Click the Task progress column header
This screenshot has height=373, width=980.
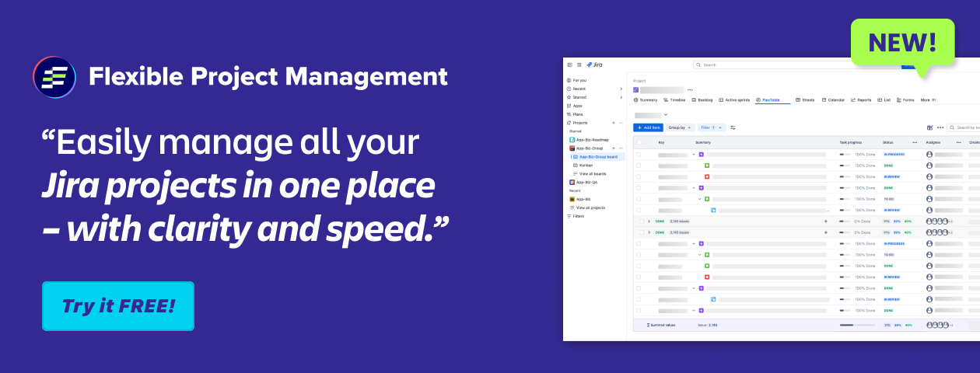(851, 143)
